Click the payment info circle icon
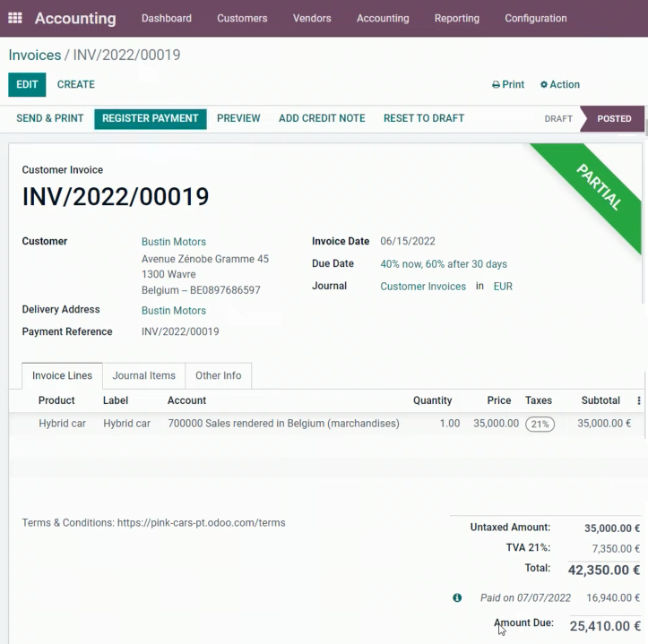Screen dimensions: 648x644 457,597
